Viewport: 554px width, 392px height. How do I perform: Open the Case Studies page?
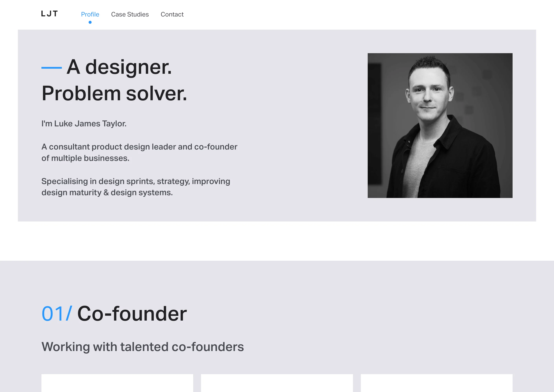click(130, 14)
